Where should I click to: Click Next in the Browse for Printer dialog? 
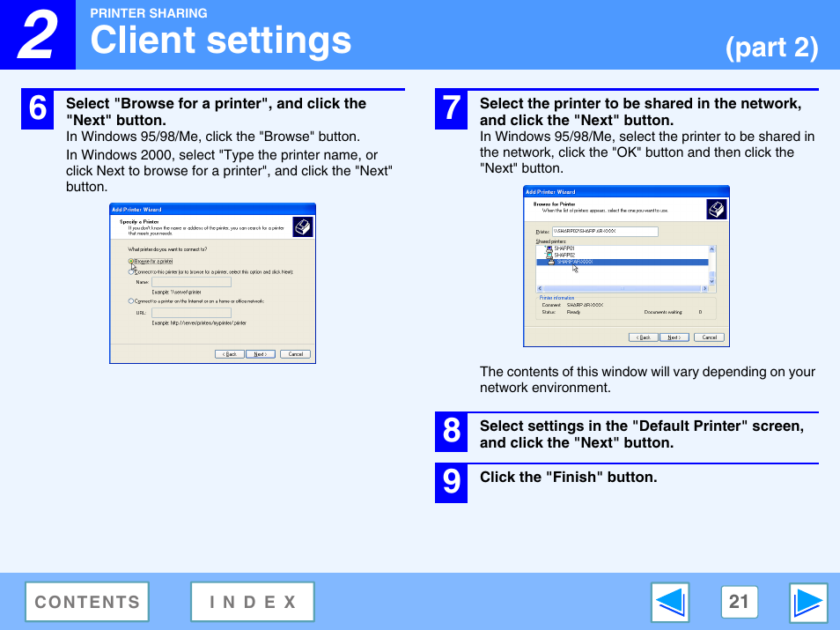coord(673,337)
